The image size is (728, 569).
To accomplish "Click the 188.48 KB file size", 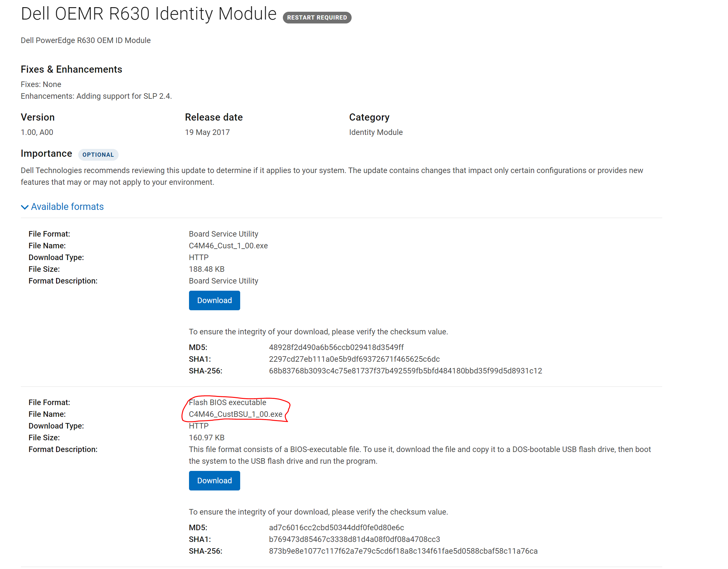I will 207,269.
